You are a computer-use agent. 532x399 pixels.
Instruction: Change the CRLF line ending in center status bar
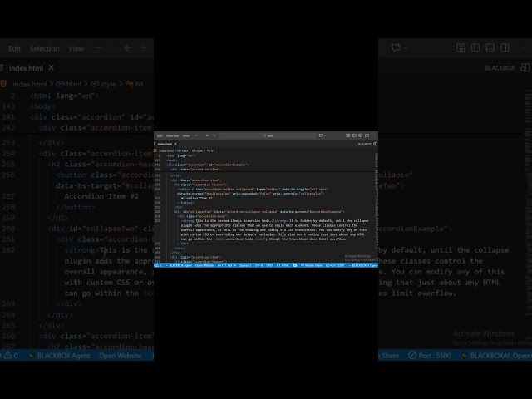(269, 265)
